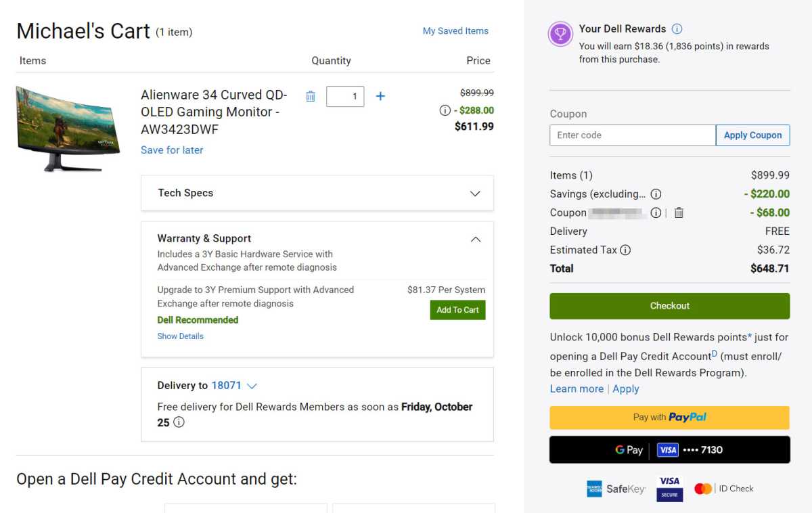
Task: Apply the coupon code
Action: pyautogui.click(x=752, y=135)
